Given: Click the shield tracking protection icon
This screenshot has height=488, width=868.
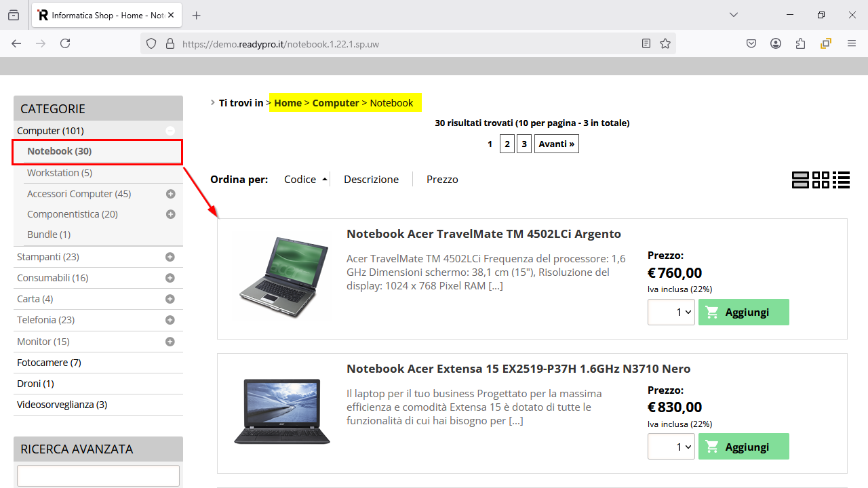Looking at the screenshot, I should (151, 43).
